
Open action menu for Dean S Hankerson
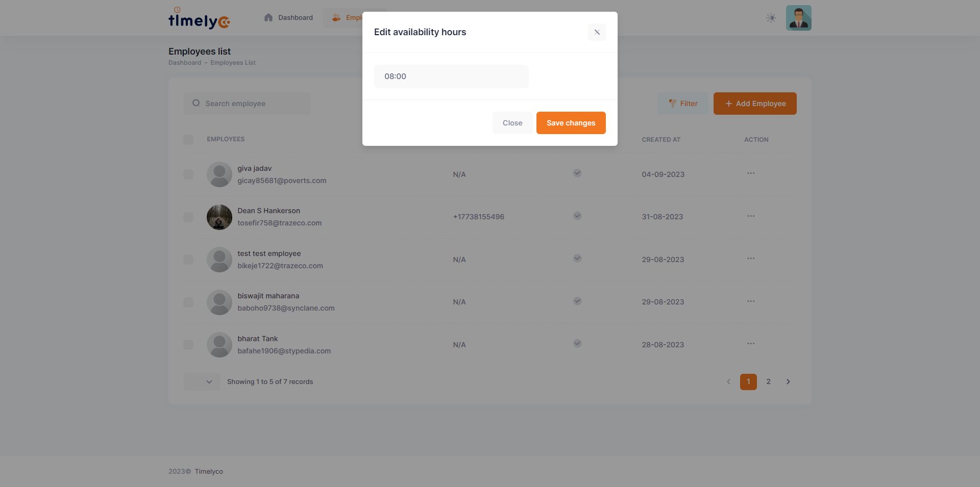(x=750, y=216)
